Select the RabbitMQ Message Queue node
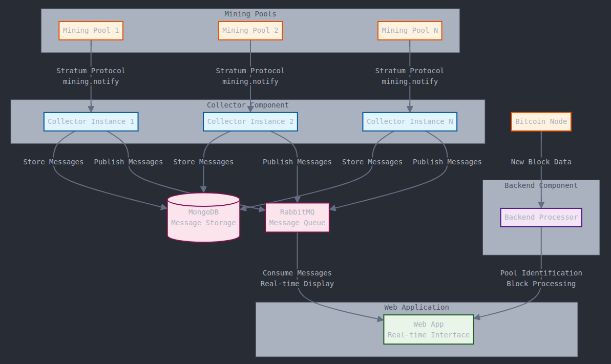611x364 pixels. 297,218
